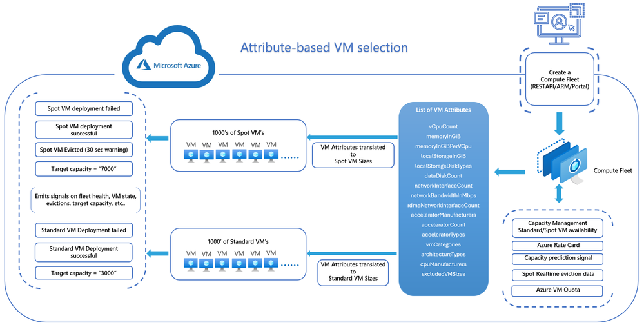
Task: Select the architectureTypes attribute
Action: [x=444, y=255]
